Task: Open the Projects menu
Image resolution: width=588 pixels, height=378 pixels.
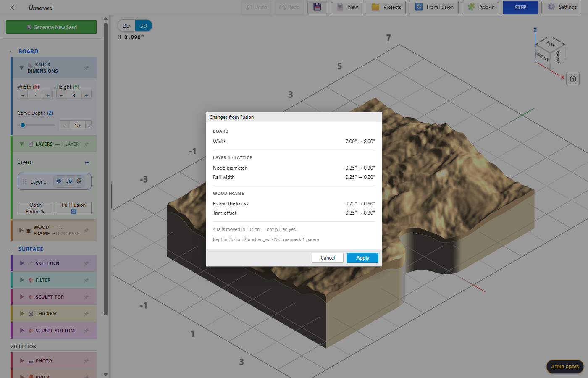Action: tap(386, 7)
